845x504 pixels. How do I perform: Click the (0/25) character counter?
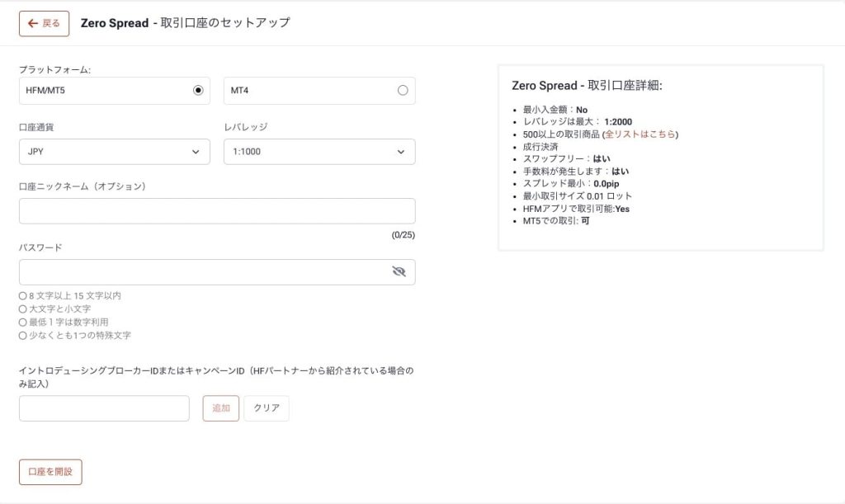pos(404,236)
